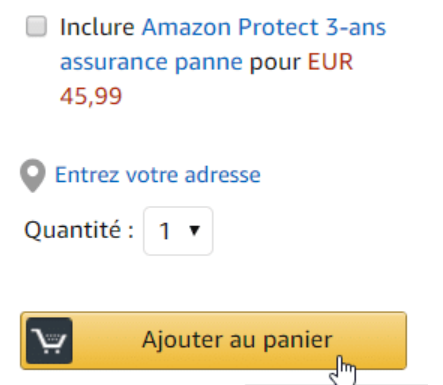This screenshot has height=385, width=443.
Task: Click the red 'EUR' price text
Action: click(330, 62)
